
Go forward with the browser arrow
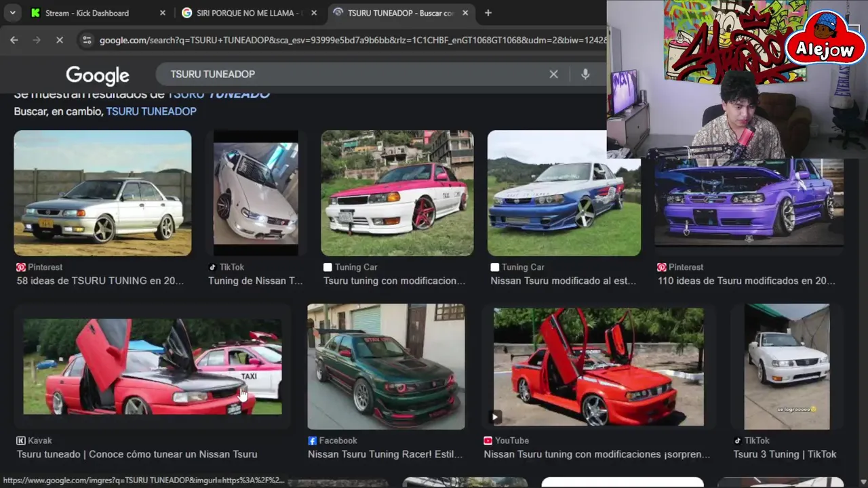pyautogui.click(x=37, y=41)
